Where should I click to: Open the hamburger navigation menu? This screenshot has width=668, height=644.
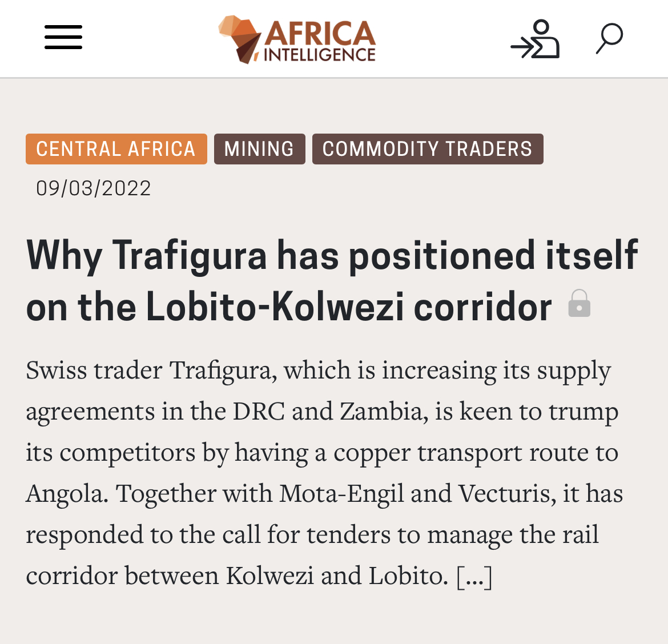click(x=63, y=37)
